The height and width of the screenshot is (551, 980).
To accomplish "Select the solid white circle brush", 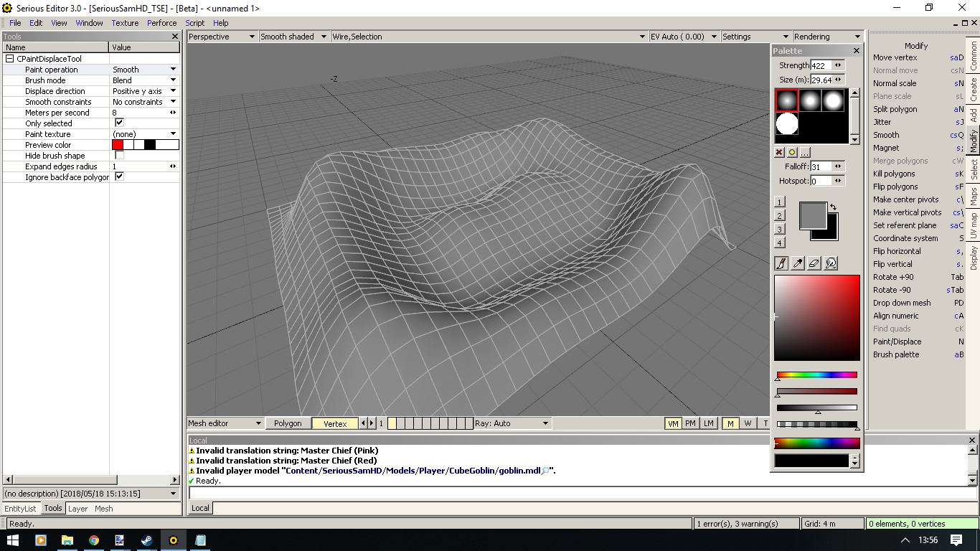I will [787, 124].
